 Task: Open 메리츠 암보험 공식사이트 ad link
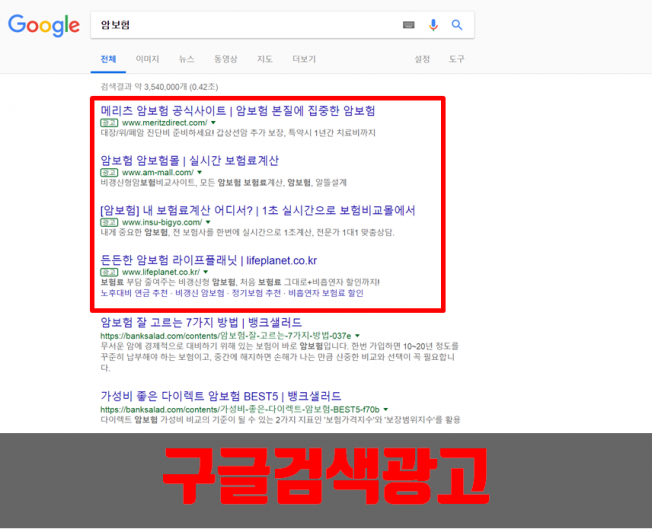[x=238, y=111]
